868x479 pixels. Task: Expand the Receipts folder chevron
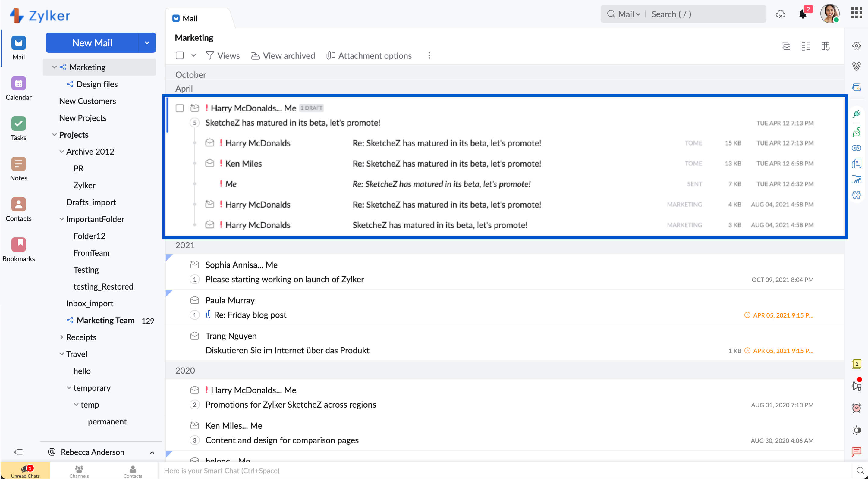[x=61, y=337]
